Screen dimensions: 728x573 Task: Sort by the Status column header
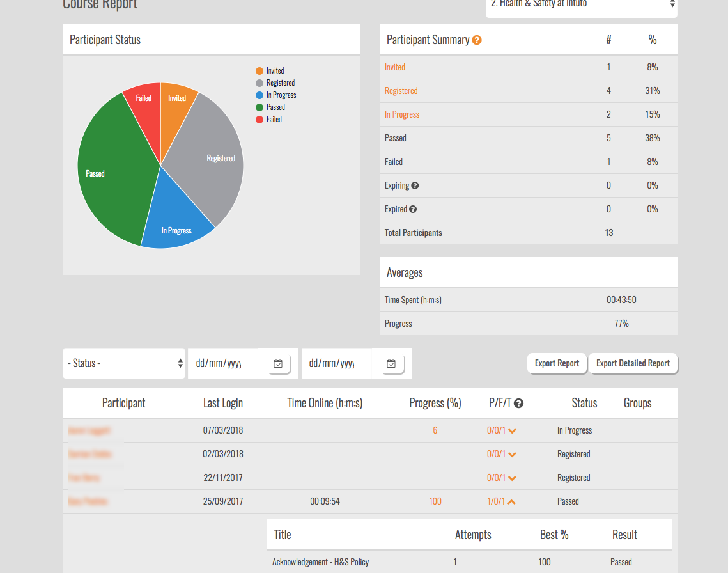coord(584,403)
